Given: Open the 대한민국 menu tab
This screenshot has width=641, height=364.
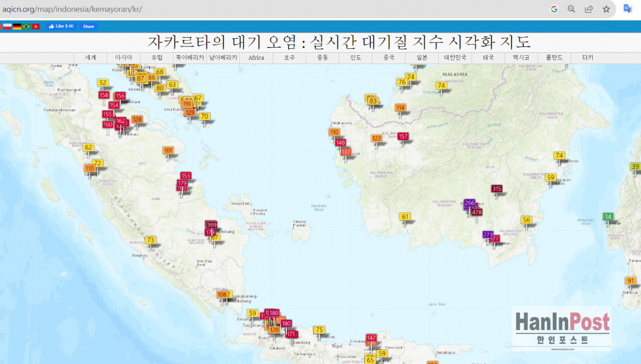Looking at the screenshot, I should pos(455,58).
